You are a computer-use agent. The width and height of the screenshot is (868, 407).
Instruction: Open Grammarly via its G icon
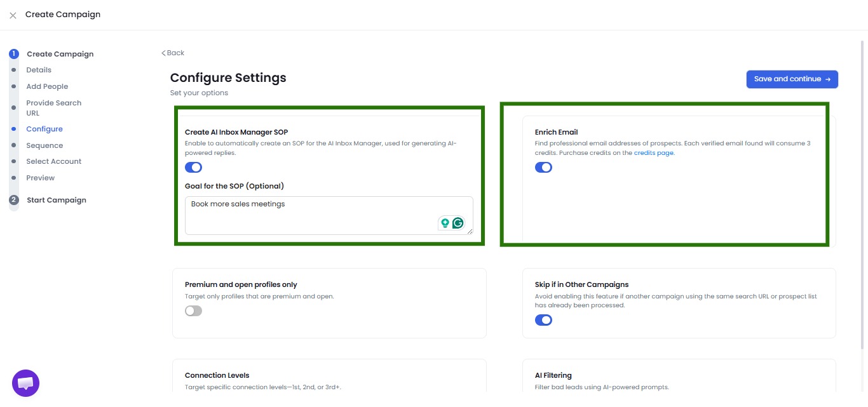458,223
